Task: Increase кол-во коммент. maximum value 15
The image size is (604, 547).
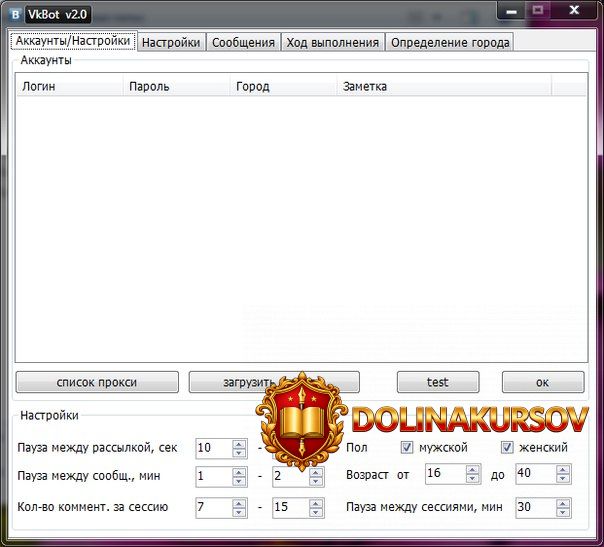Action: click(315, 503)
